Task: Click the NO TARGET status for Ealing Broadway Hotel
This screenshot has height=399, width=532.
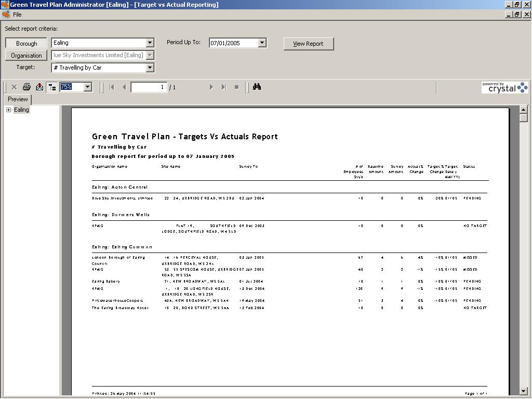Action: tap(475, 308)
